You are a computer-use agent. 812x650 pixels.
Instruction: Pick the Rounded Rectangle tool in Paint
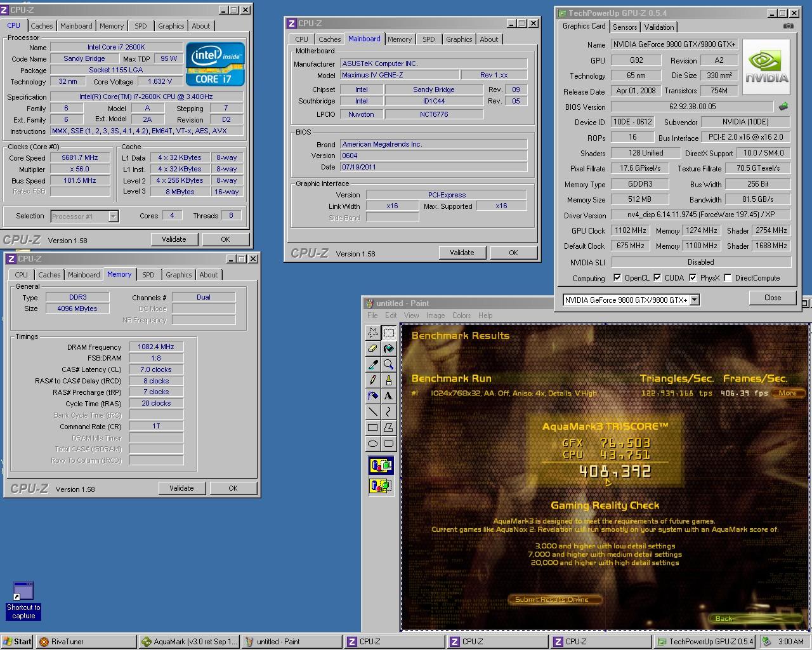coord(389,444)
